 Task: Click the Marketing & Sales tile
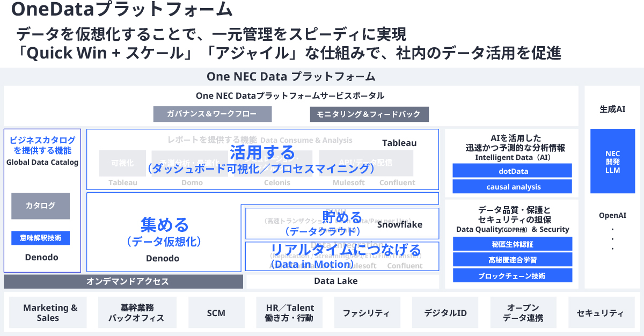(x=50, y=312)
